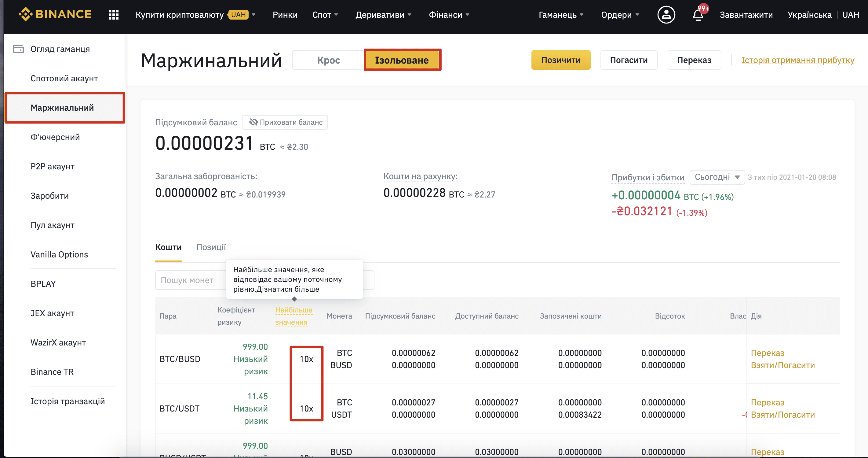
Task: Open Історія транзакцій in sidebar
Action: click(67, 401)
